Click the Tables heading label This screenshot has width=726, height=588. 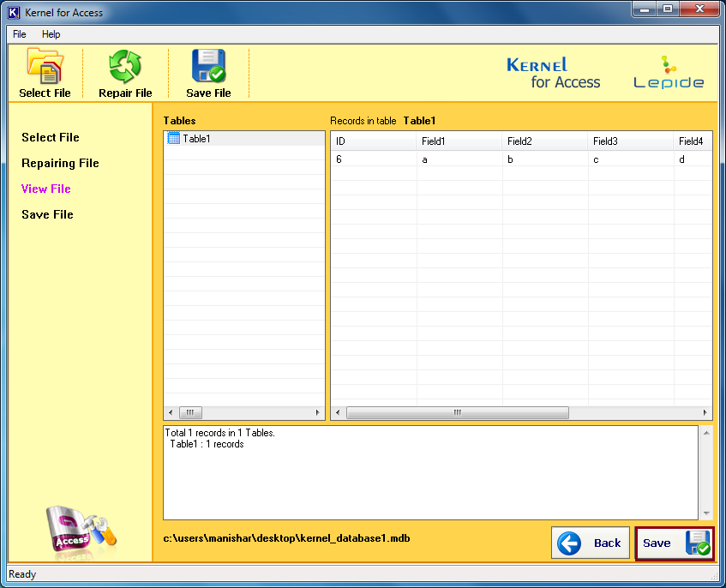[x=180, y=121]
